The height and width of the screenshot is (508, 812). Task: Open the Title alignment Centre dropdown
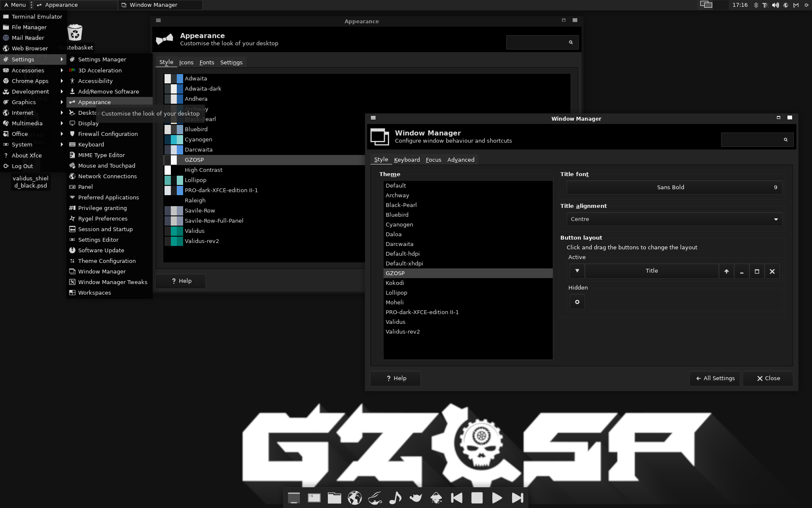675,219
